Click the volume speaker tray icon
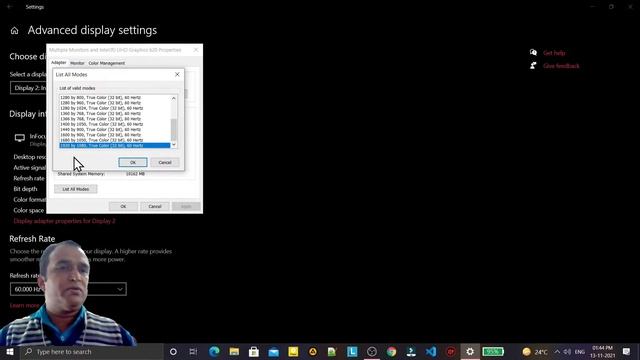Viewport: 640px width, 360px height. click(567, 351)
